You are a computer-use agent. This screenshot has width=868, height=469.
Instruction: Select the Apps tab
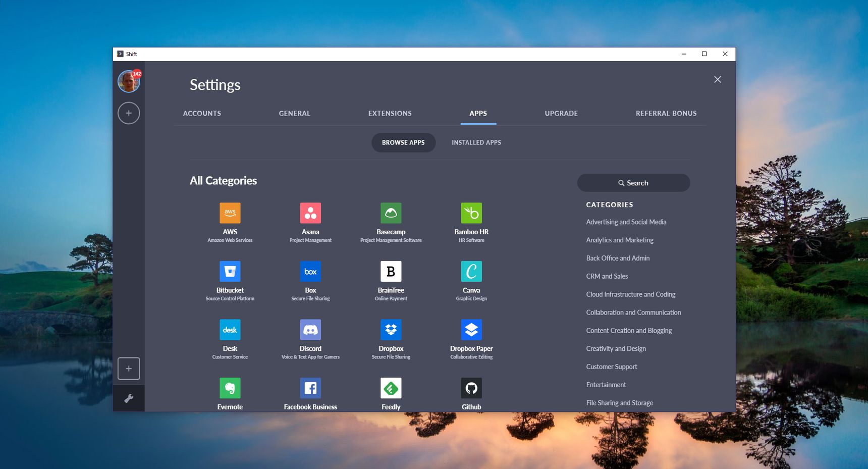pos(478,114)
